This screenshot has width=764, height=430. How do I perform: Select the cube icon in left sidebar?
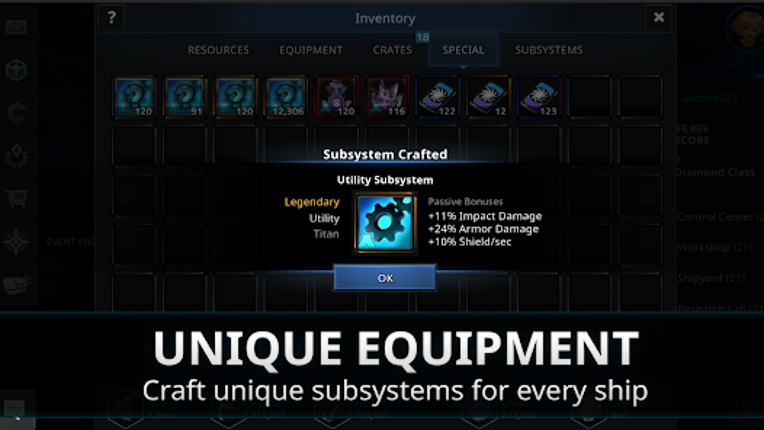[17, 70]
